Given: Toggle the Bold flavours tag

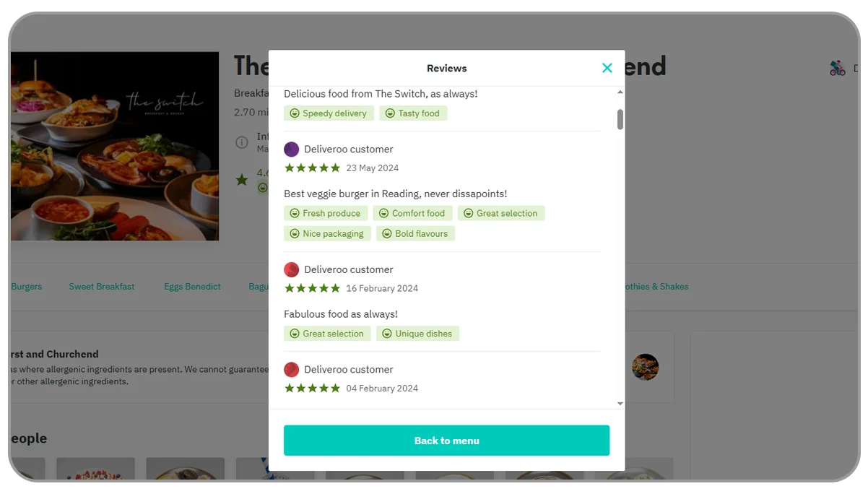Looking at the screenshot, I should pos(415,233).
